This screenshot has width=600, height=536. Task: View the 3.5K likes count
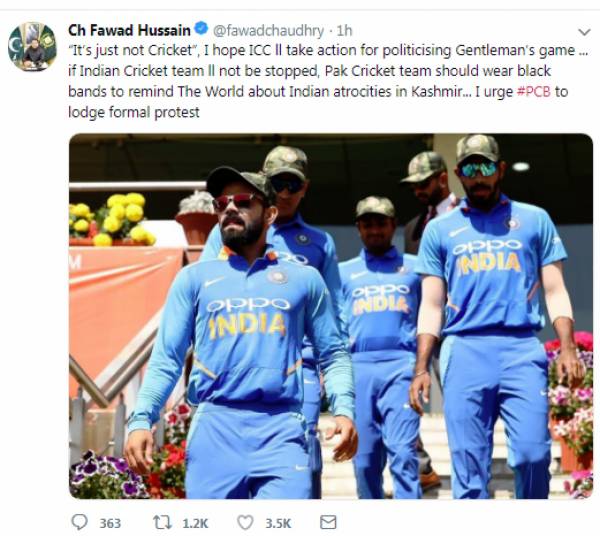[x=278, y=523]
